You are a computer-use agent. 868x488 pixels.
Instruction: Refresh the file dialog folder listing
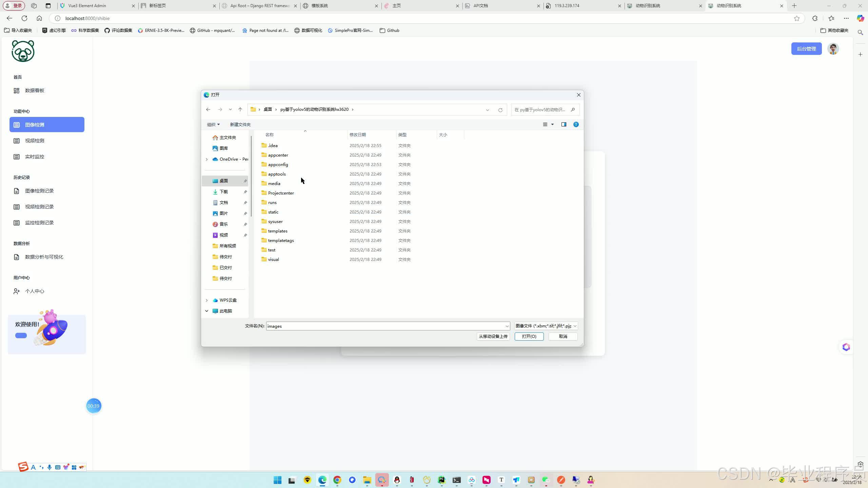[500, 110]
